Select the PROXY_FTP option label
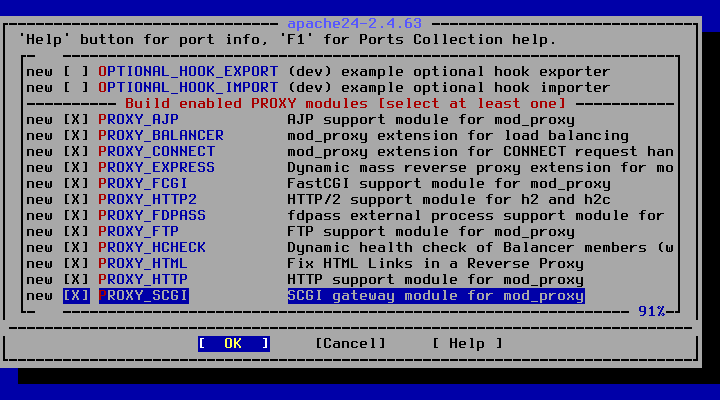This screenshot has width=720, height=400. tap(138, 232)
